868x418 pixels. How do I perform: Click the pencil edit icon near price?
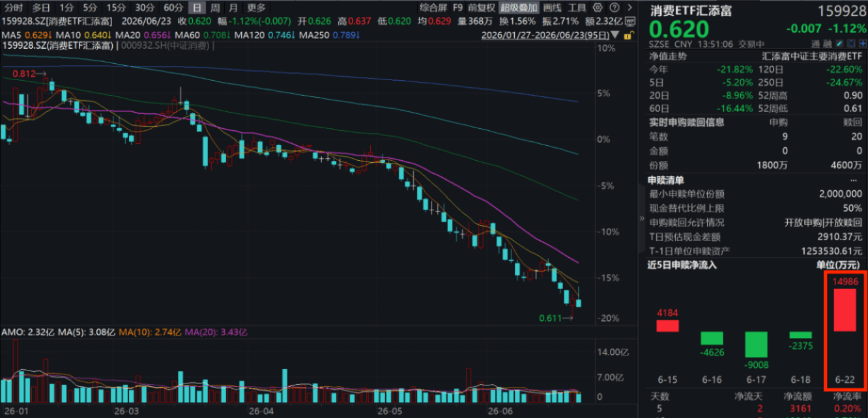[839, 44]
